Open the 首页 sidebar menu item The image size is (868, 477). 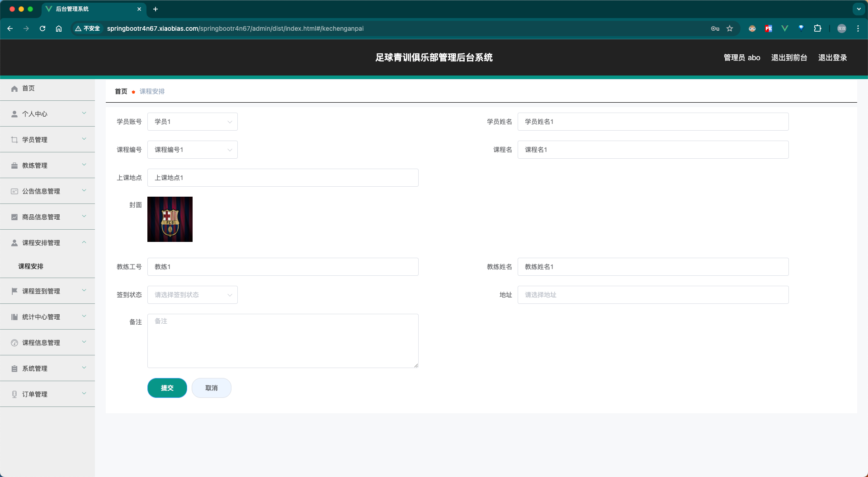click(47, 89)
